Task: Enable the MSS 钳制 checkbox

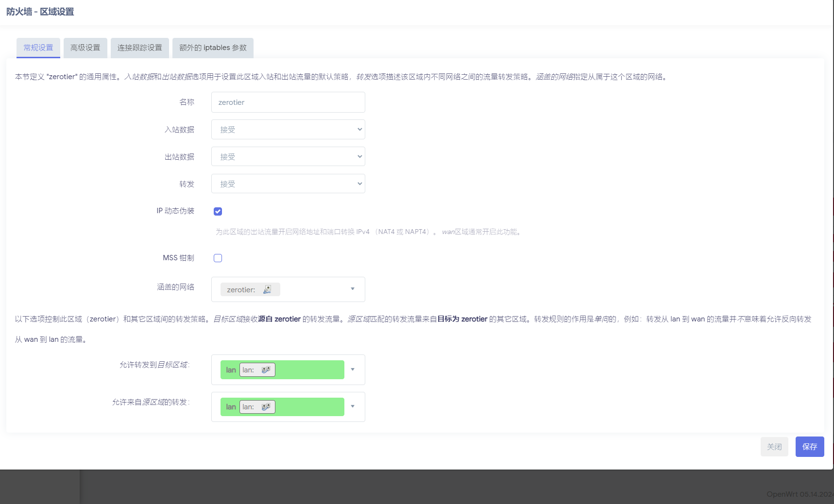Action: [x=218, y=258]
